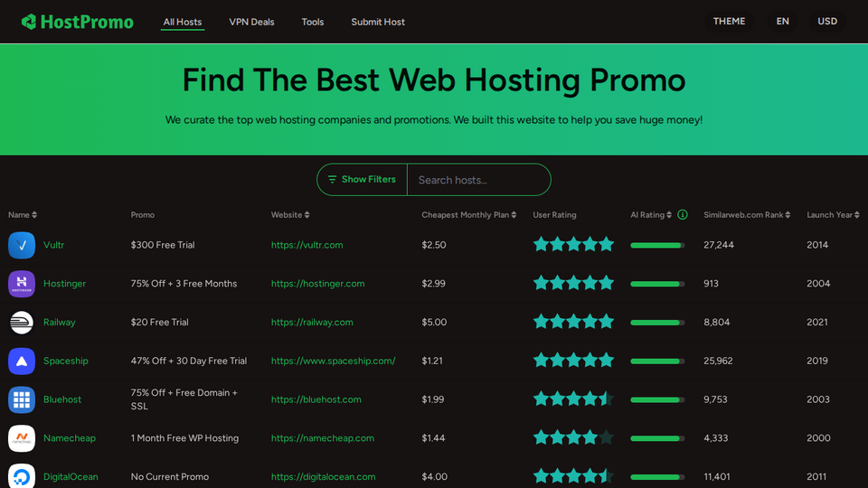Click the '75% Off + Free Domain + SSL' promo
868x488 pixels.
(x=184, y=399)
